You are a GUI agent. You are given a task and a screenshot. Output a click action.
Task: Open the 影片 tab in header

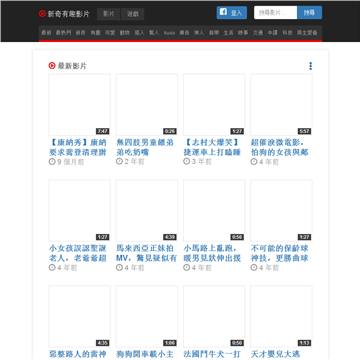[109, 14]
